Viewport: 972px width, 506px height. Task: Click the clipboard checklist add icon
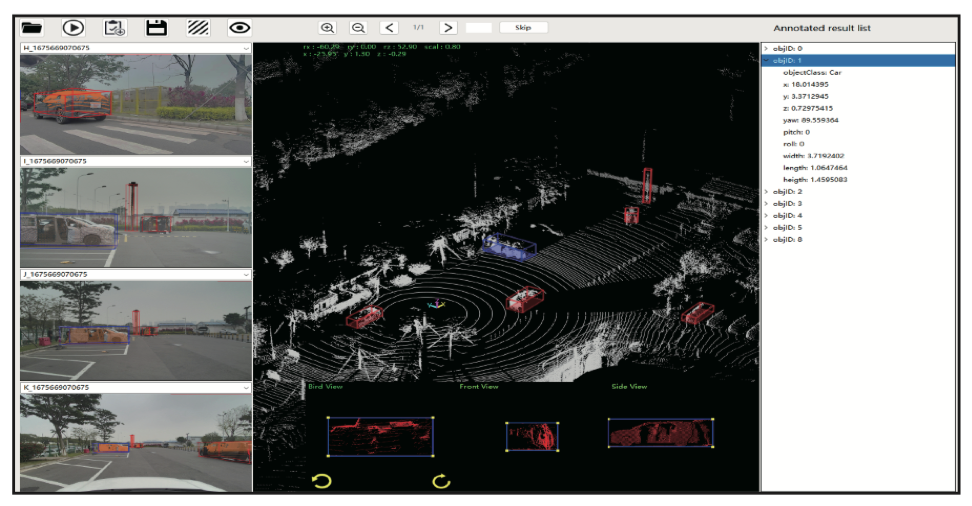[x=115, y=27]
